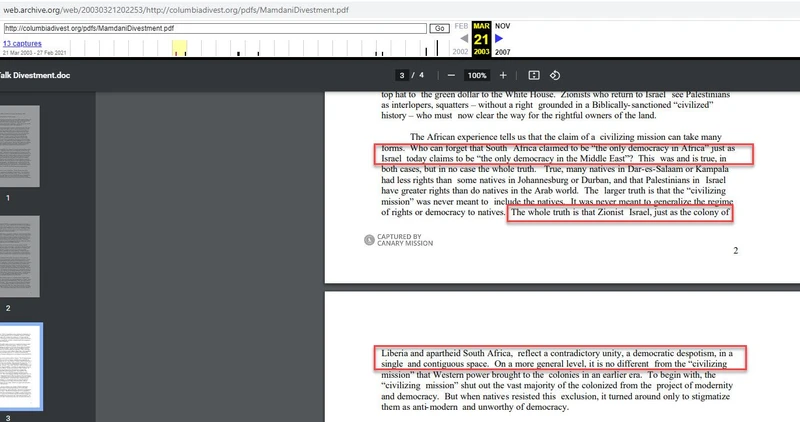Click text "Liberia and apartheid South Africa"
The width and height of the screenshot is (800, 422).
pos(446,353)
